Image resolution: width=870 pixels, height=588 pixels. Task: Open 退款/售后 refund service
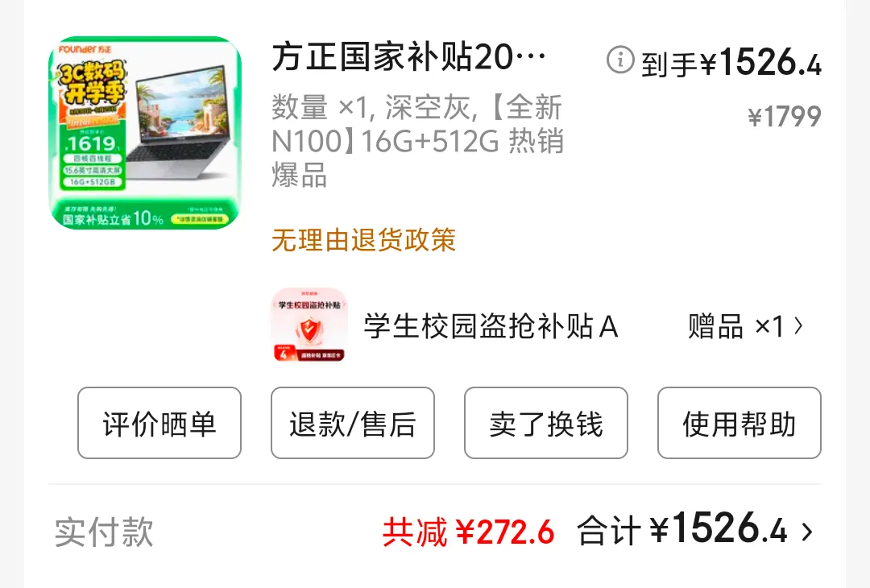tap(352, 423)
